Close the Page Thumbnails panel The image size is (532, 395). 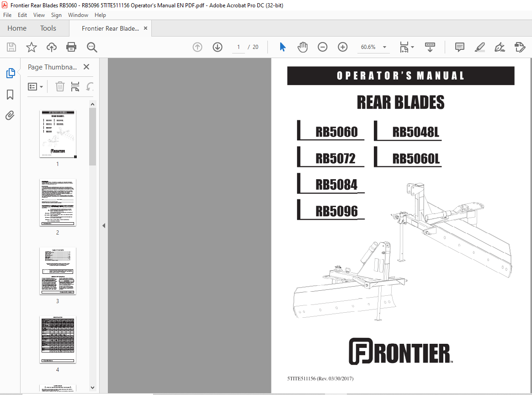(86, 67)
